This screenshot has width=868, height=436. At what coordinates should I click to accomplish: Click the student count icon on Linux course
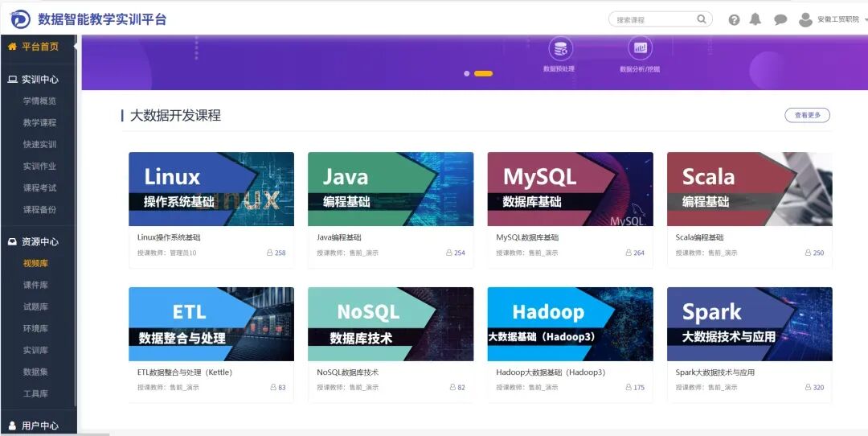pyautogui.click(x=269, y=253)
